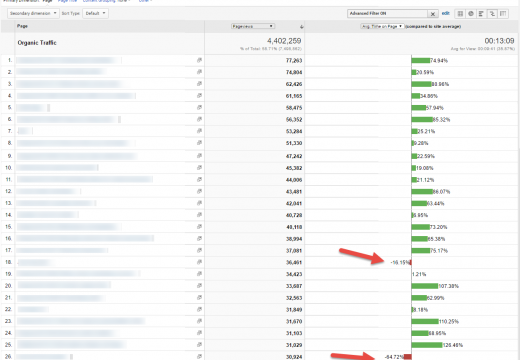Select the 47,242 pageviews cell
The width and height of the screenshot is (520, 360).
294,156
